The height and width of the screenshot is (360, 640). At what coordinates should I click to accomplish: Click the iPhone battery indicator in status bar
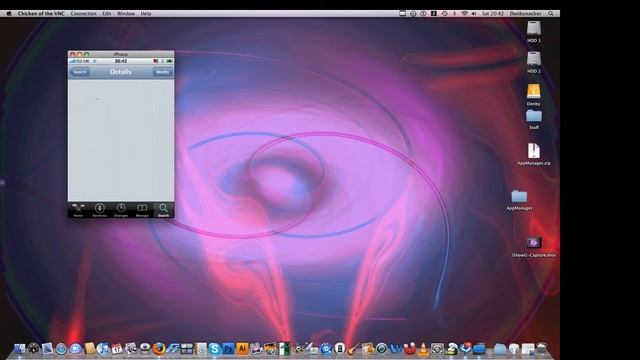click(x=169, y=61)
